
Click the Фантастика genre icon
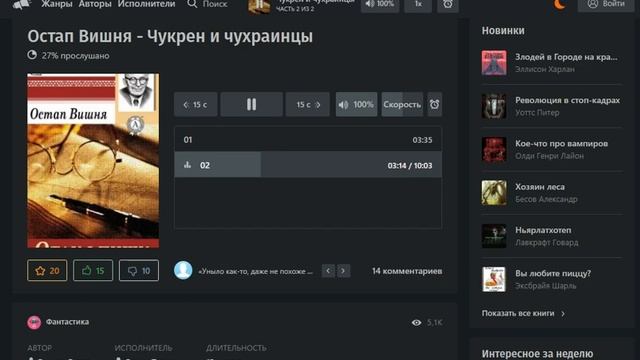coord(34,322)
